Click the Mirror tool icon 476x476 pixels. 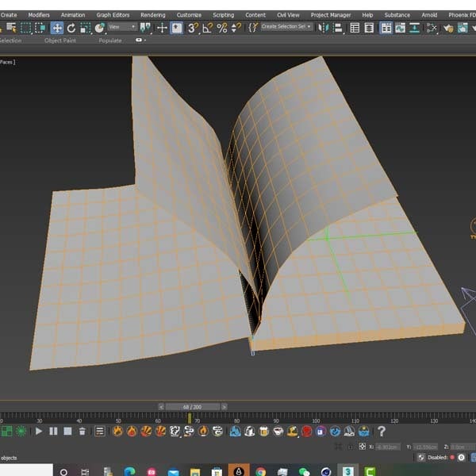click(x=324, y=28)
